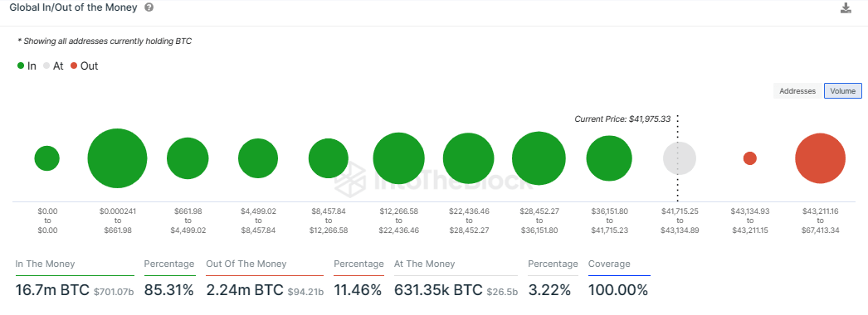Image resolution: width=868 pixels, height=315 pixels.
Task: Select the $22,436.46 to $28,452.27 bubble
Action: (x=468, y=158)
